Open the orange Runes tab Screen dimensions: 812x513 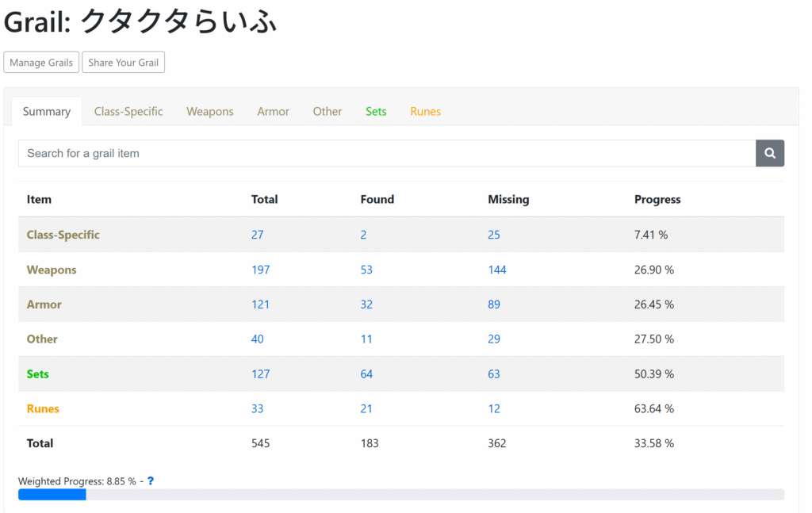click(425, 112)
